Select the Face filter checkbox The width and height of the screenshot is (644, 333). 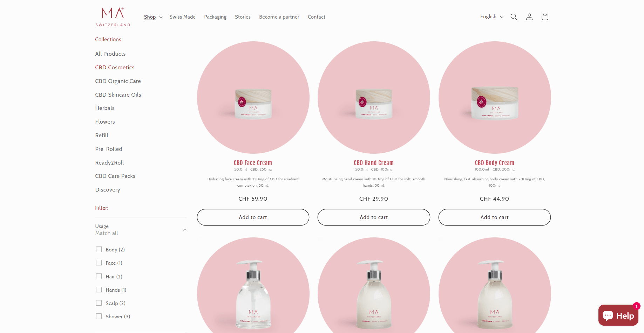pos(99,263)
